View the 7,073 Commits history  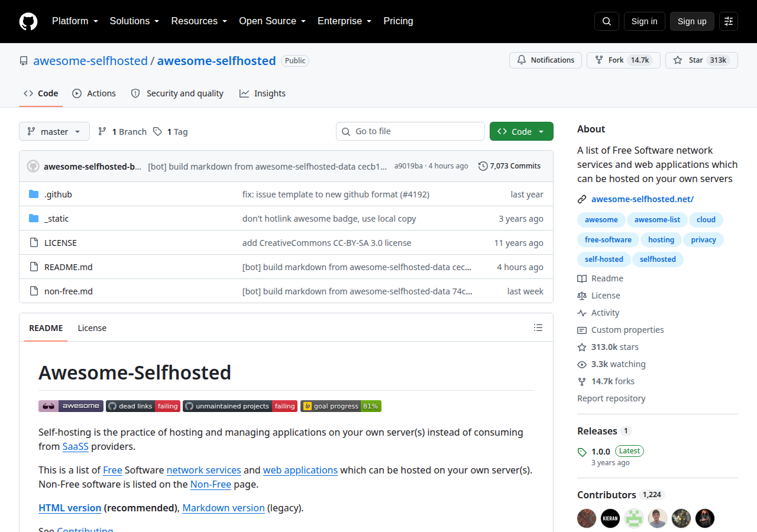pyautogui.click(x=509, y=166)
